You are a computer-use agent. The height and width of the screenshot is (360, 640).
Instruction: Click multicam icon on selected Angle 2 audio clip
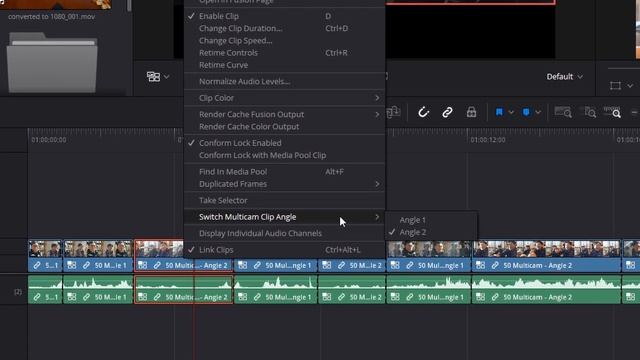click(142, 297)
